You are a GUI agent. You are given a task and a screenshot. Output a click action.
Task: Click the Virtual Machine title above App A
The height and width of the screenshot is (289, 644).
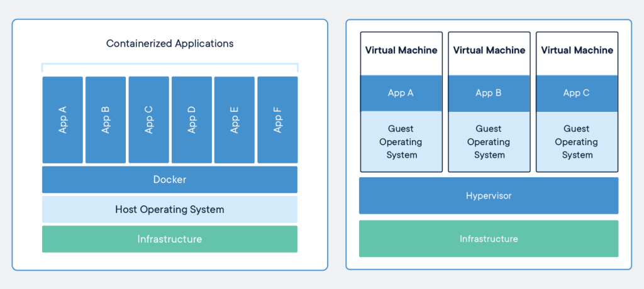pyautogui.click(x=401, y=50)
